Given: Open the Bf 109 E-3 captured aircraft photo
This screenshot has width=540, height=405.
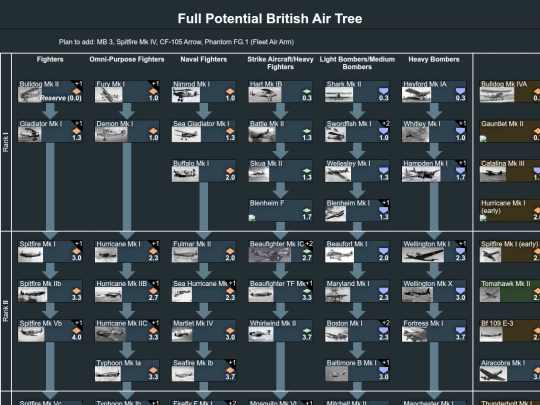Looking at the screenshot, I should 491,334.
